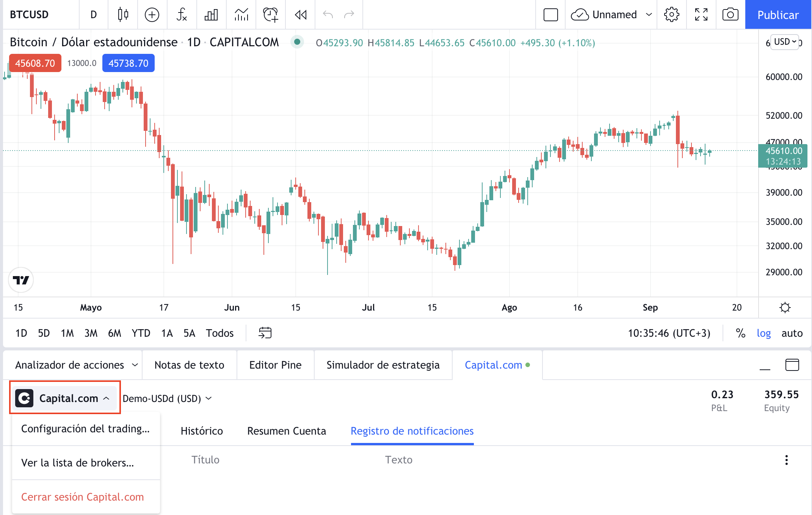Click the go-to-date calendar icon

pyautogui.click(x=265, y=333)
